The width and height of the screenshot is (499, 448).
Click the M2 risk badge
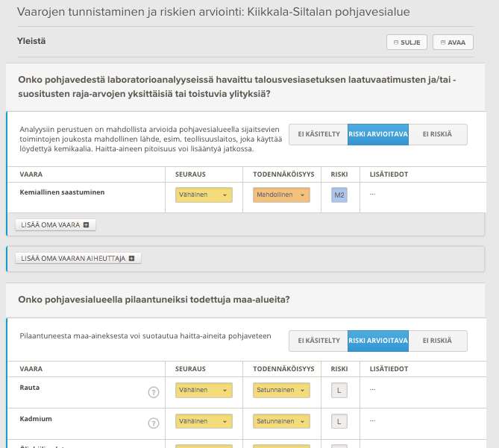pyautogui.click(x=339, y=195)
